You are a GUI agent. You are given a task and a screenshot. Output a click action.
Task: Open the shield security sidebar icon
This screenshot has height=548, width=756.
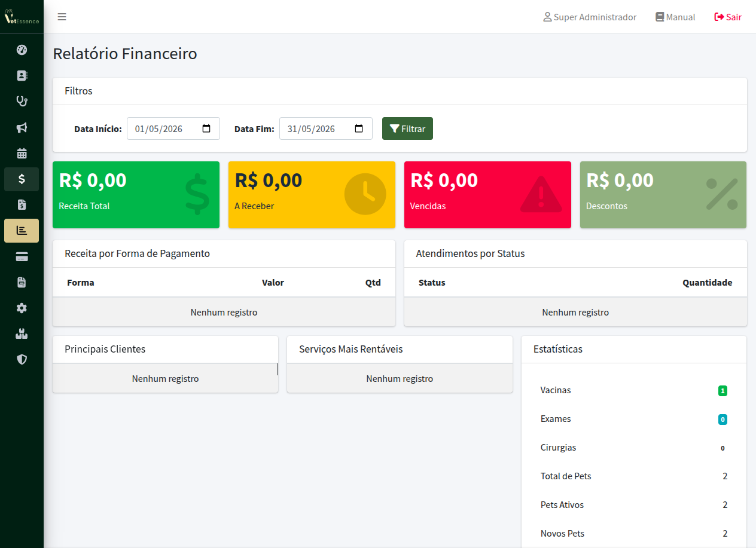pos(22,359)
